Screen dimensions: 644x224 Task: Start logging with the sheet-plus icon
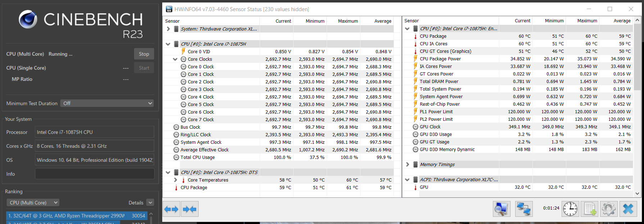pyautogui.click(x=590, y=209)
